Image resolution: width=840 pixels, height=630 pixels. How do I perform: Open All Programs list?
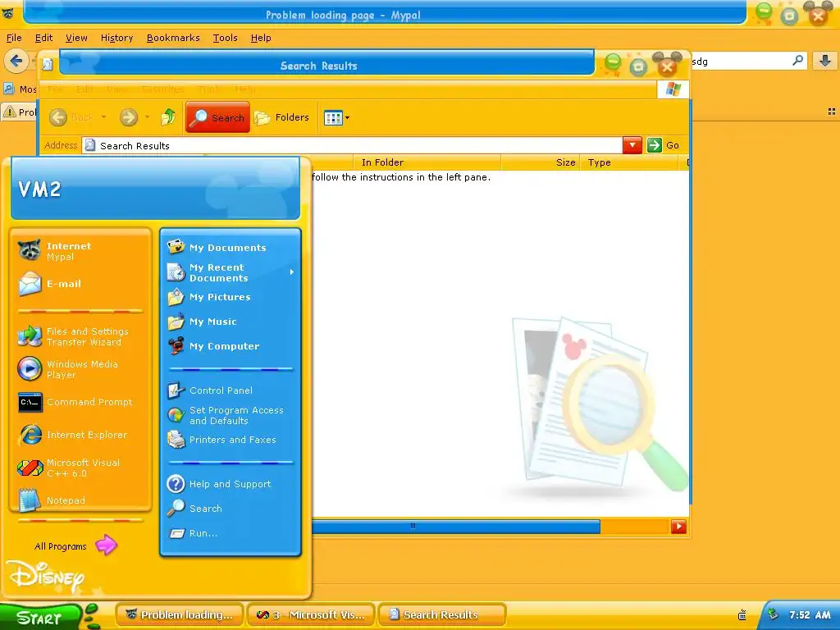(75, 546)
